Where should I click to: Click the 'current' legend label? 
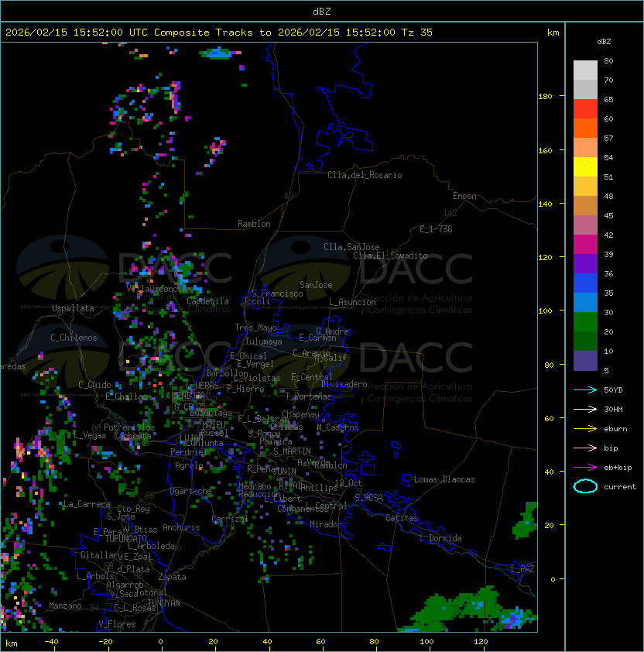(620, 487)
